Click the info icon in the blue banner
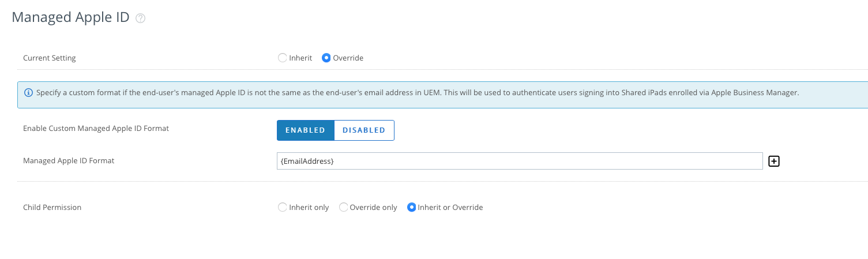Image resolution: width=868 pixels, height=259 pixels. pyautogui.click(x=29, y=92)
